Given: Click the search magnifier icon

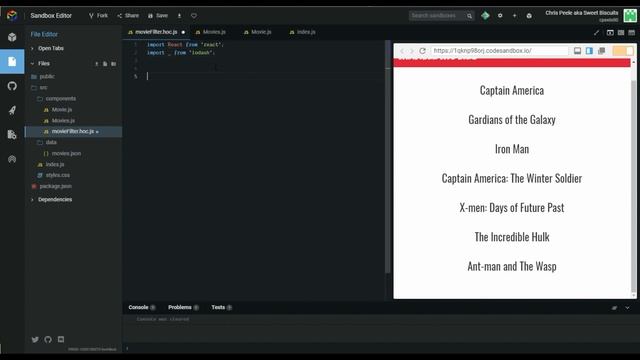Looking at the screenshot, I should [469, 16].
